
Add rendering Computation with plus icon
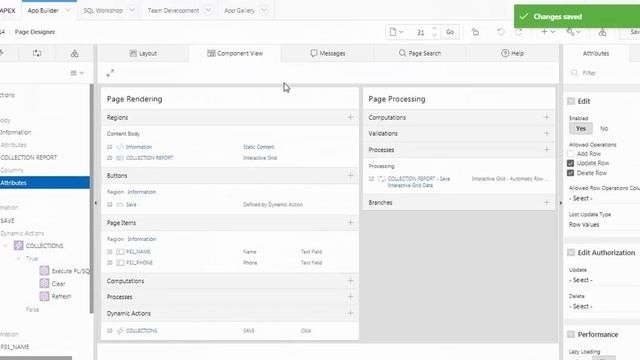(x=350, y=281)
